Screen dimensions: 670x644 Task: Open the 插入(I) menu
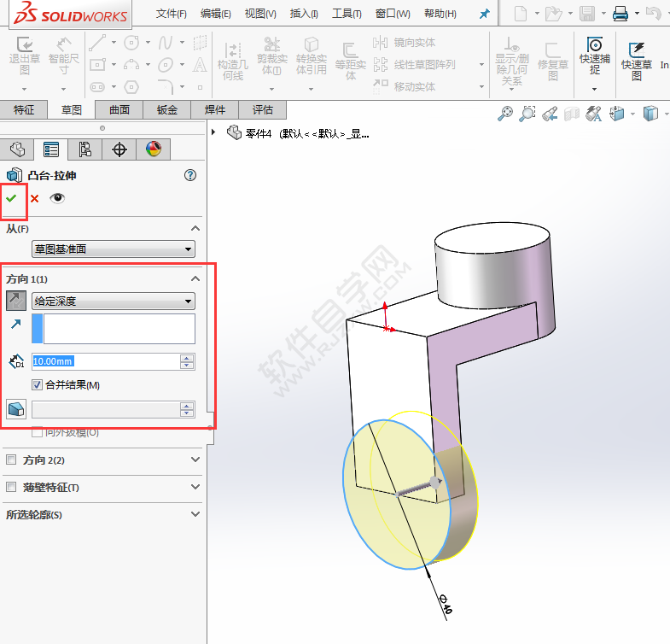coord(304,14)
